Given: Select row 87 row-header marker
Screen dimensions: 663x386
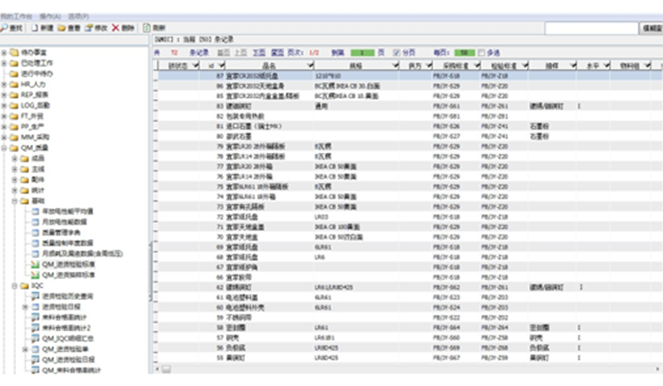Looking at the screenshot, I should point(156,76).
